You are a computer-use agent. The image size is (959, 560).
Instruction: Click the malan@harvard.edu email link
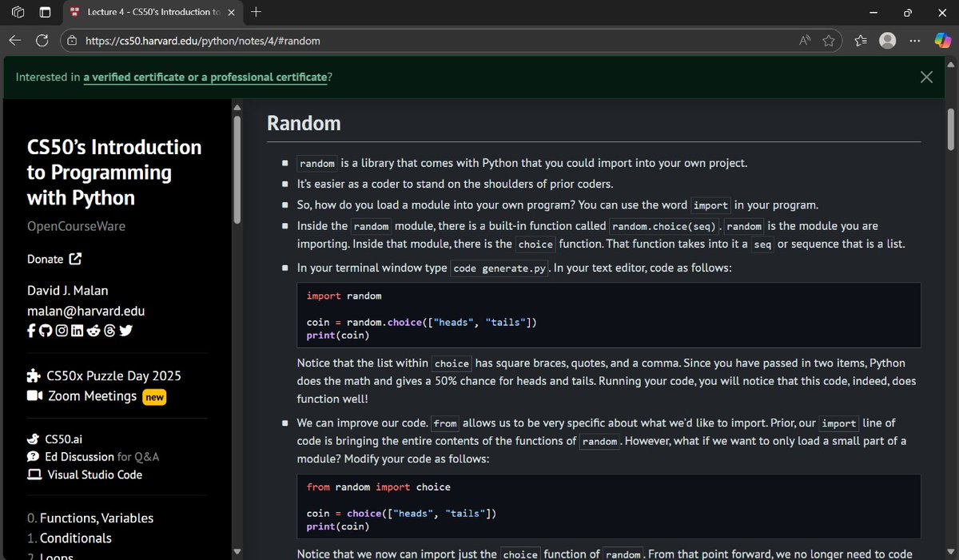point(86,311)
